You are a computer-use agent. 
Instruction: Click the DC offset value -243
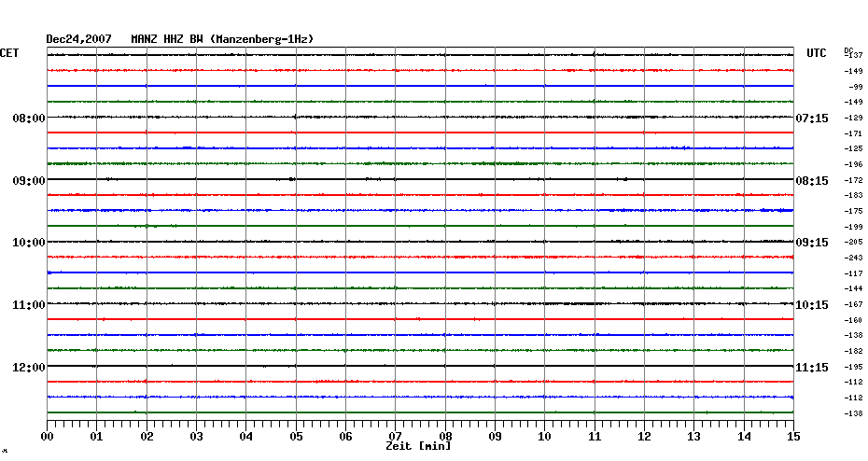pyautogui.click(x=853, y=258)
